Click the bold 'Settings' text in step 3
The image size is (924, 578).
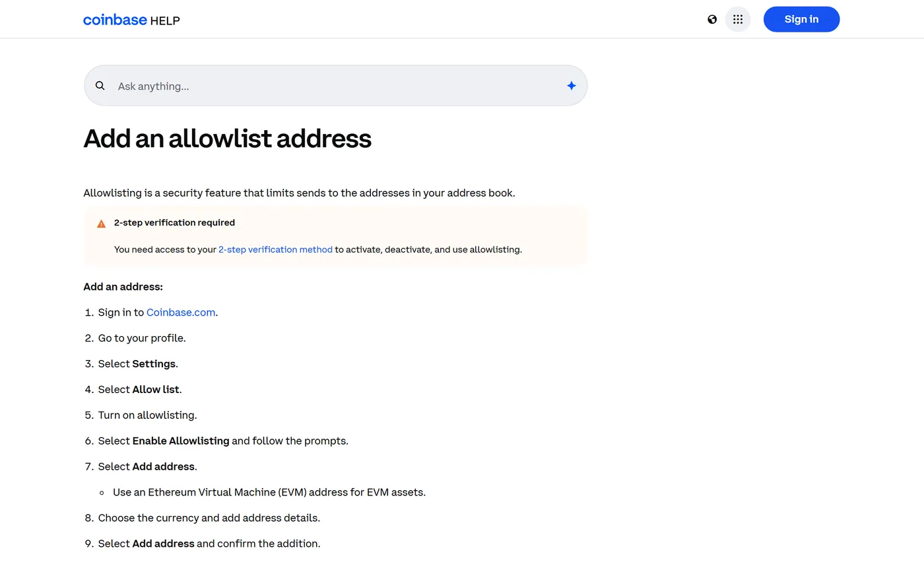click(x=154, y=364)
